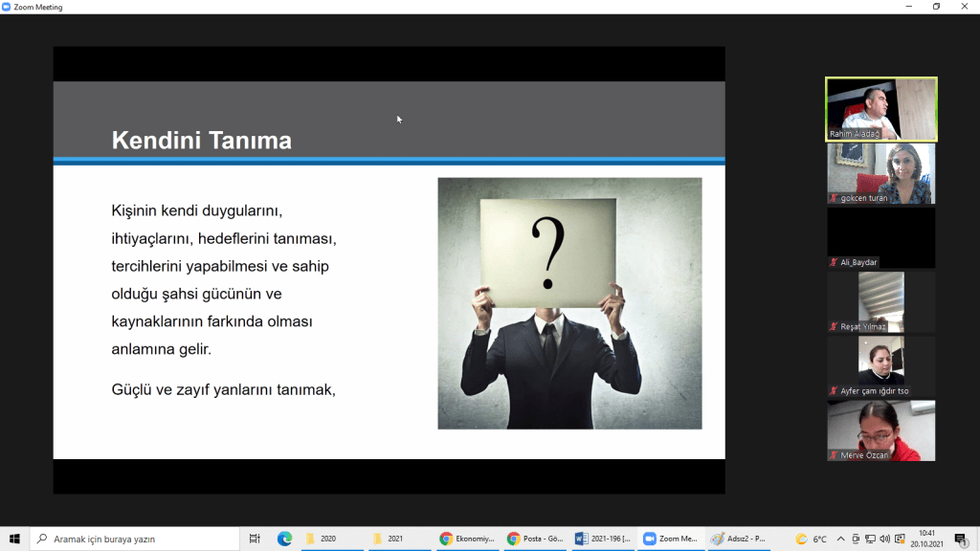Open the notification center icon
980x551 pixels.
point(960,539)
